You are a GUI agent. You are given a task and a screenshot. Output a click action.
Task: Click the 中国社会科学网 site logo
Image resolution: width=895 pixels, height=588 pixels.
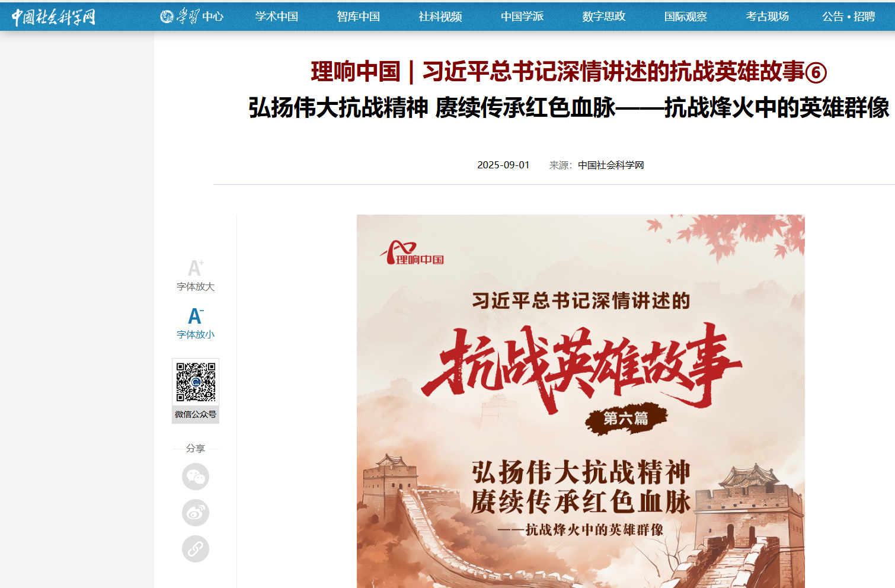(x=53, y=17)
